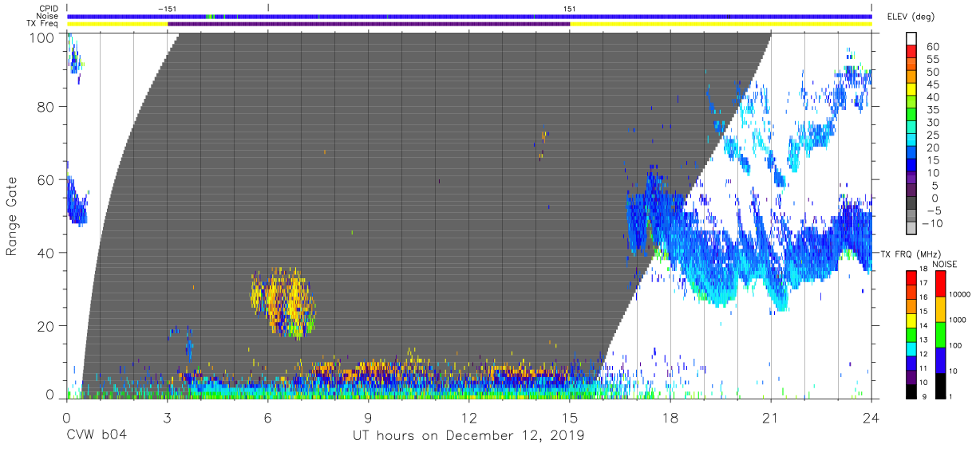Click the "1000" tick on NOISE bar
This screenshot has width=980, height=452.
tap(959, 319)
